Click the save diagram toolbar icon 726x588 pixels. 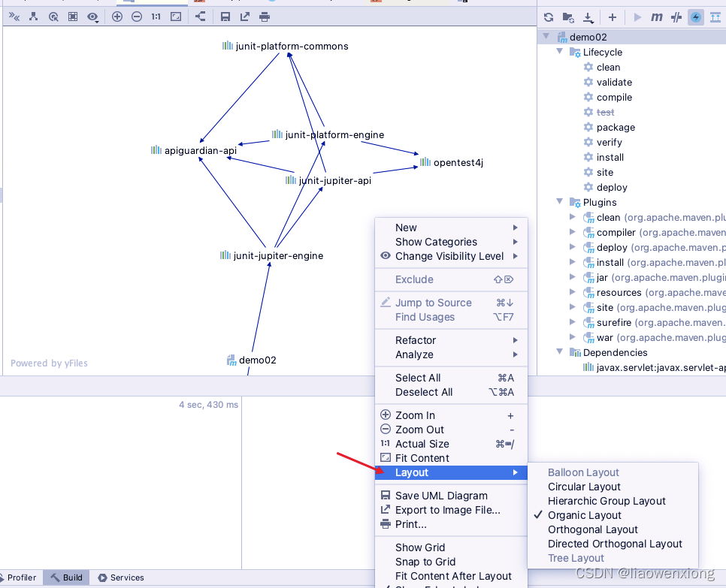225,17
